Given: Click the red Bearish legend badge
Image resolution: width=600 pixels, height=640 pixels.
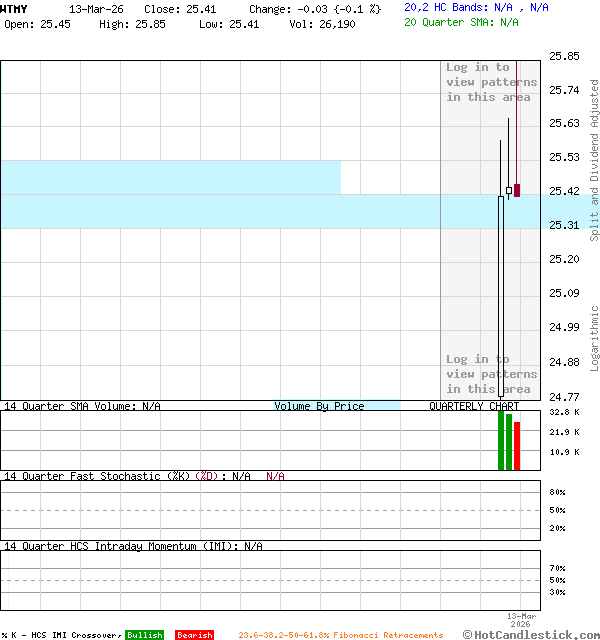Looking at the screenshot, I should pyautogui.click(x=194, y=635).
